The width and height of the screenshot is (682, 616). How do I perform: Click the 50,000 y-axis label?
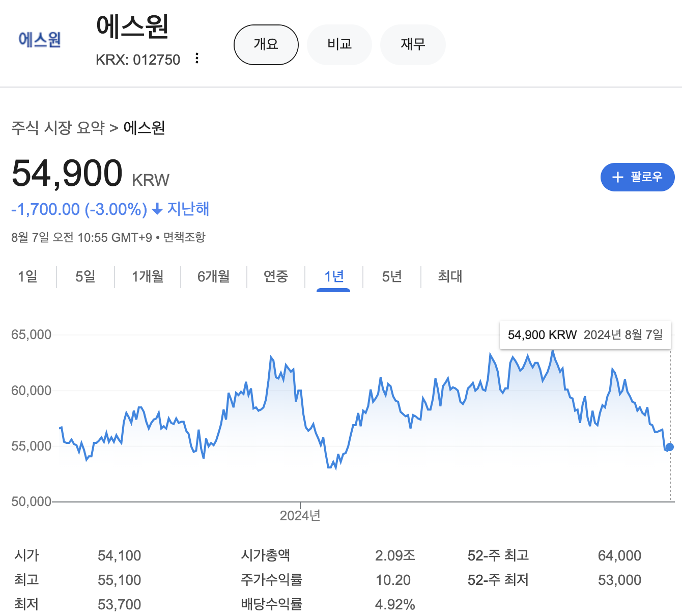pos(32,501)
